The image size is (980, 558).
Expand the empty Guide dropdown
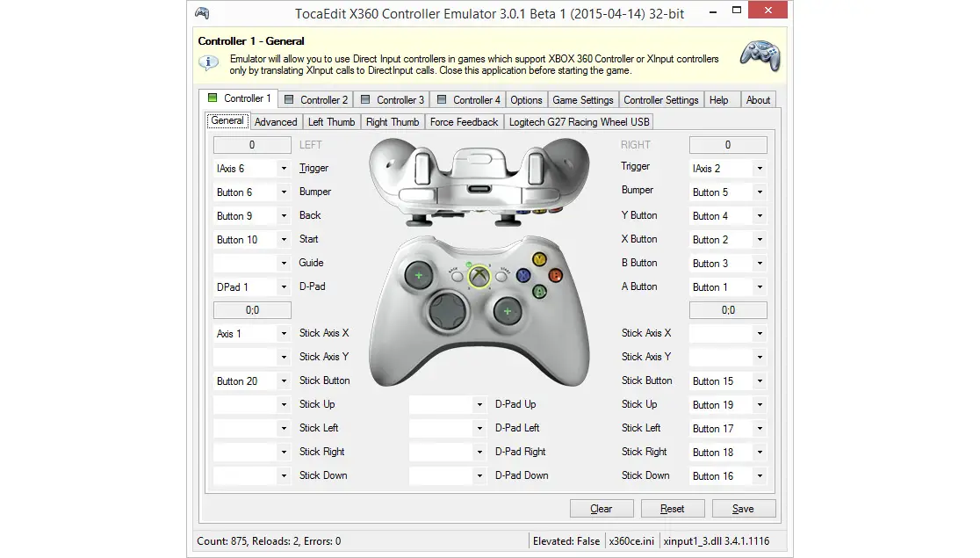(x=284, y=264)
